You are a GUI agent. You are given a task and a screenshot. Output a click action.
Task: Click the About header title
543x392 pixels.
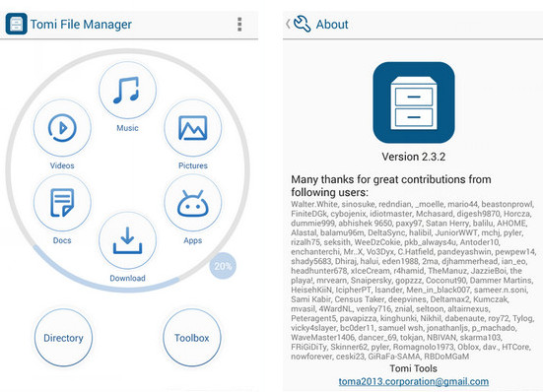(x=332, y=25)
